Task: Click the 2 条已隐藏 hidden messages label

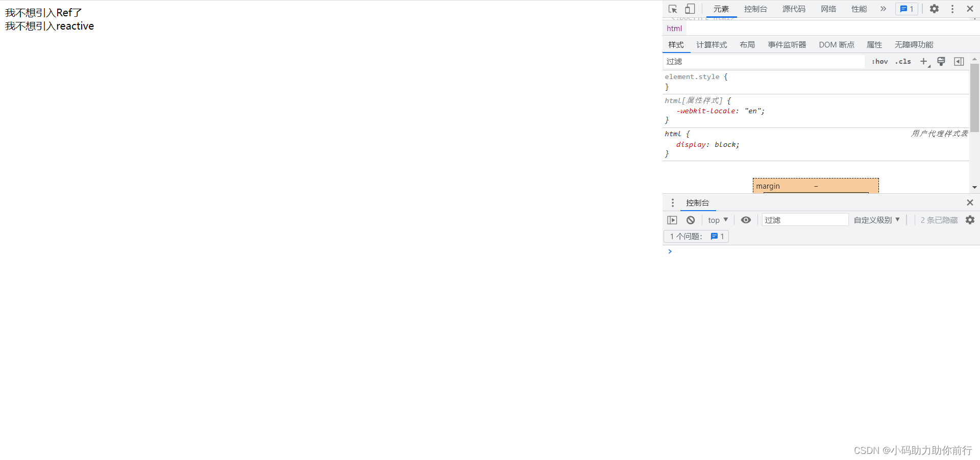Action: point(939,220)
